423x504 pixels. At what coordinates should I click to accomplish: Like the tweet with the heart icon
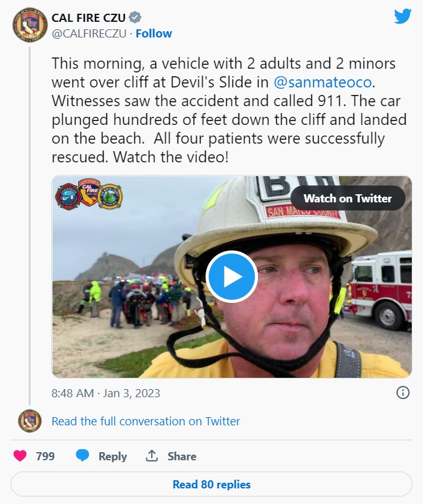click(20, 456)
